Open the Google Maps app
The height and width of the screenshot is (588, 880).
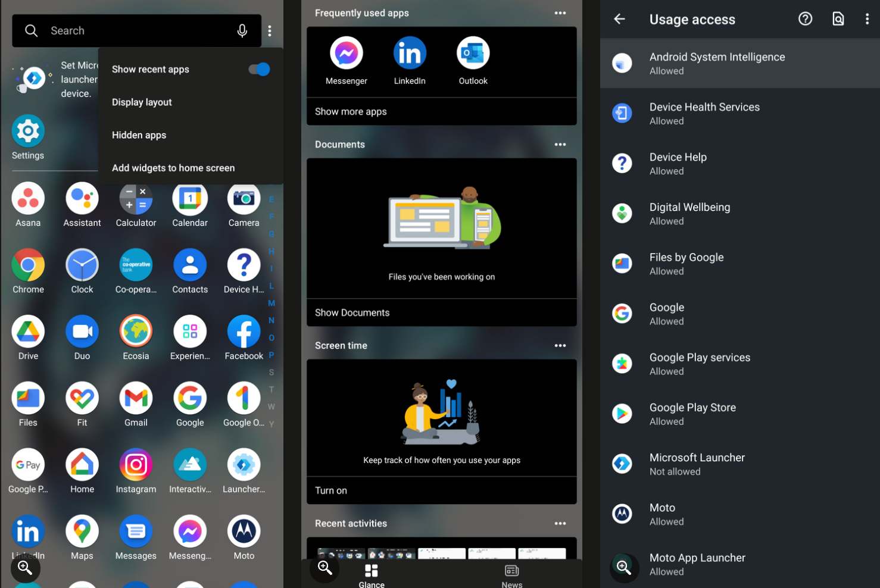coord(82,538)
